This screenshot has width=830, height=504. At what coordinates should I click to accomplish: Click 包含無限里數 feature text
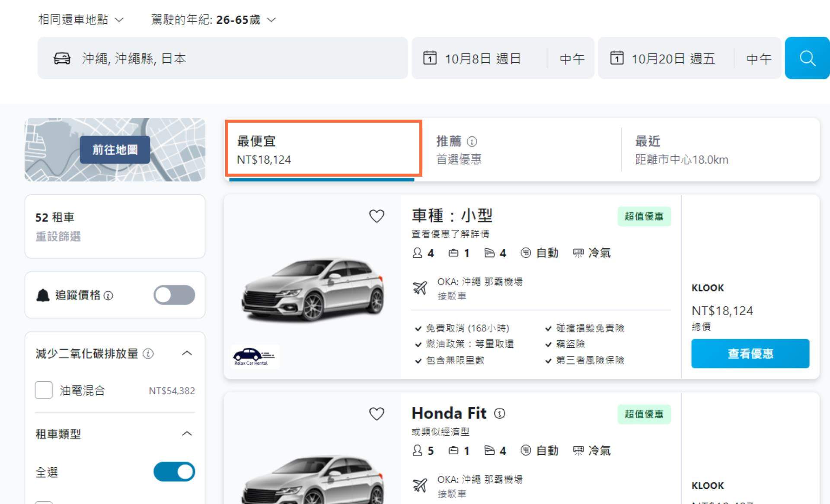455,360
